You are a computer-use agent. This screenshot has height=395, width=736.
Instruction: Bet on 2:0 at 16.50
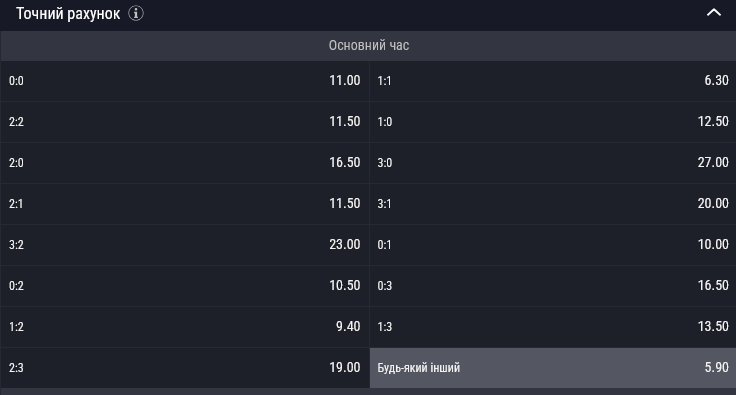pyautogui.click(x=184, y=163)
